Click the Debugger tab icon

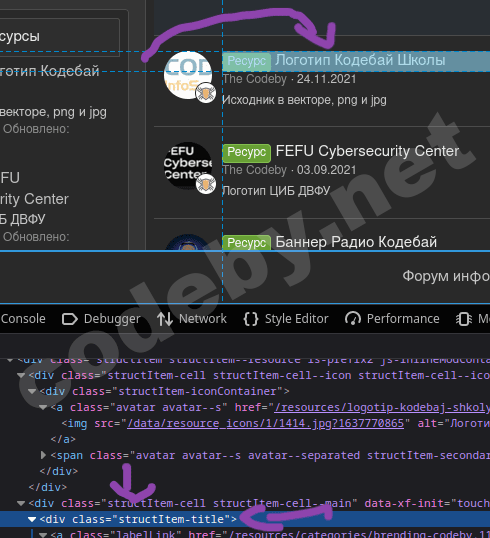click(70, 319)
